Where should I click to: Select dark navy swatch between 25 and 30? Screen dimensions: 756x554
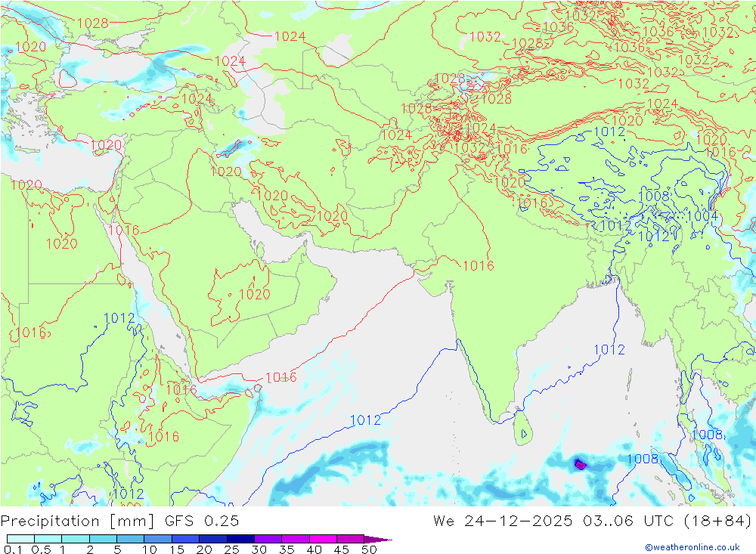point(240,539)
